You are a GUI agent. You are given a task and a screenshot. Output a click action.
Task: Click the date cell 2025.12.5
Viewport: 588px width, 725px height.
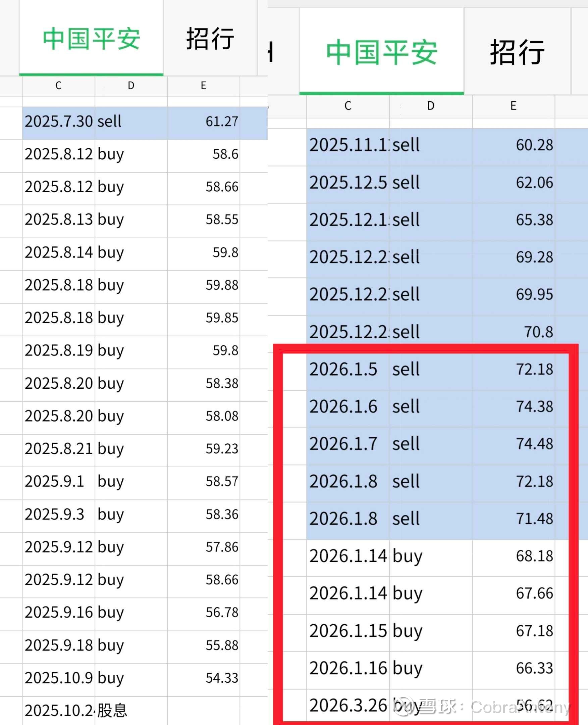[348, 184]
